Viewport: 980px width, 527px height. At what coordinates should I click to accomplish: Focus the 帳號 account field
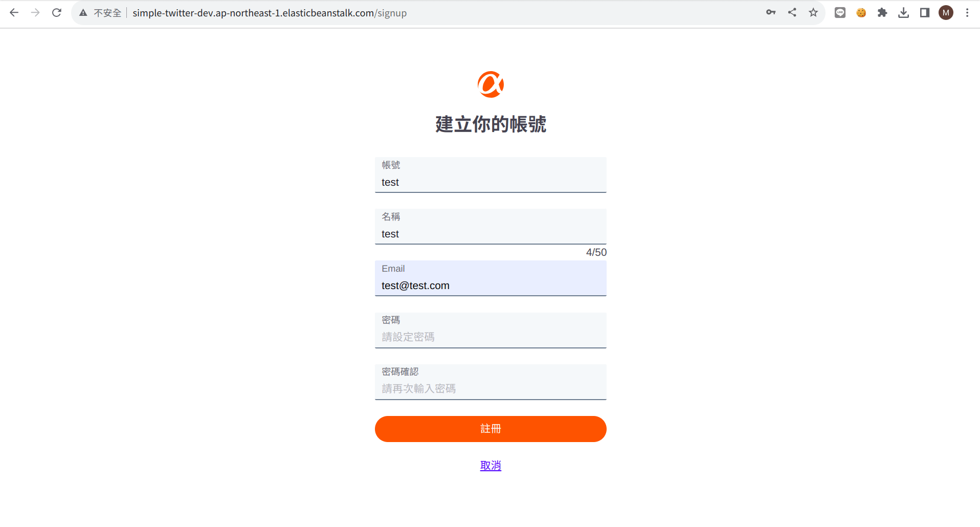491,175
